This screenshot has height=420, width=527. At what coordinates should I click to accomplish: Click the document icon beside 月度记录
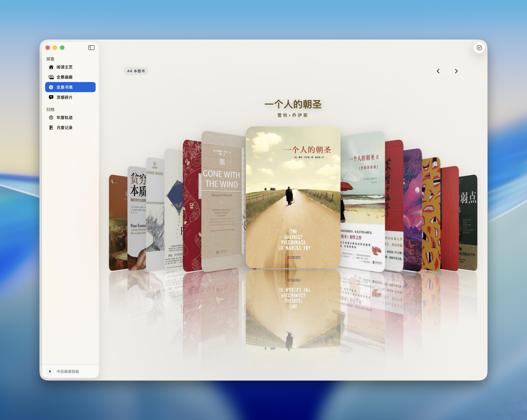tap(51, 128)
